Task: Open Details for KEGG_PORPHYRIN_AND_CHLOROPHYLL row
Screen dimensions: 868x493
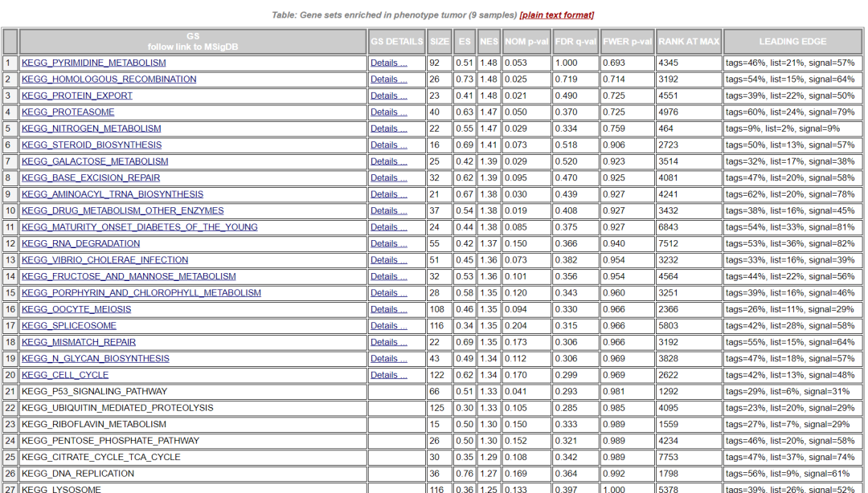Action: (389, 293)
